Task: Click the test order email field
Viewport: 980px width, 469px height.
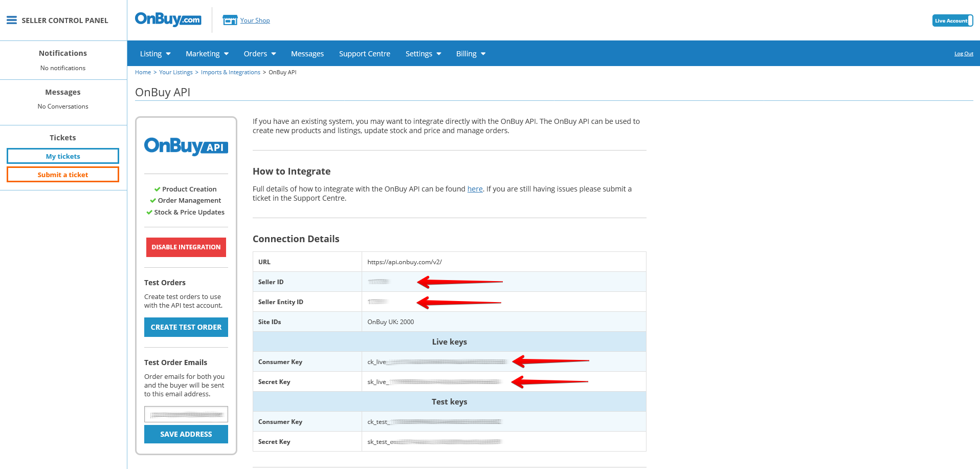Action: click(x=186, y=414)
